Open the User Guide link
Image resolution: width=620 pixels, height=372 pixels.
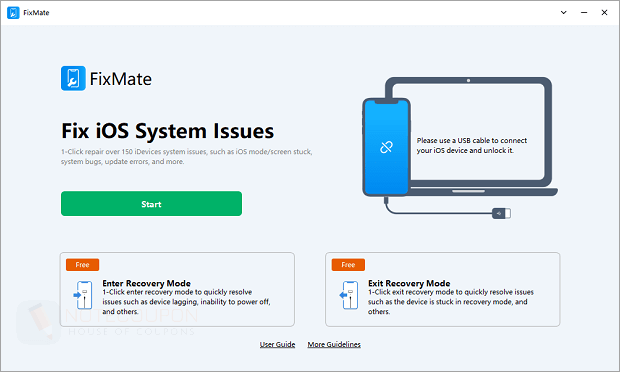[277, 344]
